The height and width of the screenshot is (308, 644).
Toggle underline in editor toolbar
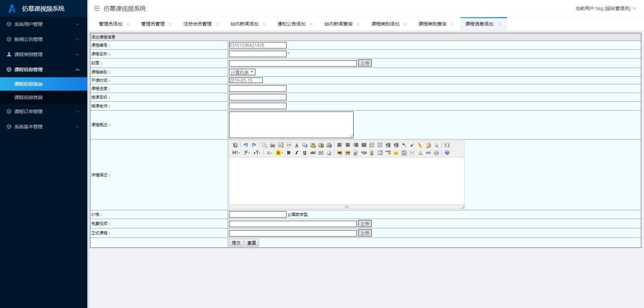point(305,153)
